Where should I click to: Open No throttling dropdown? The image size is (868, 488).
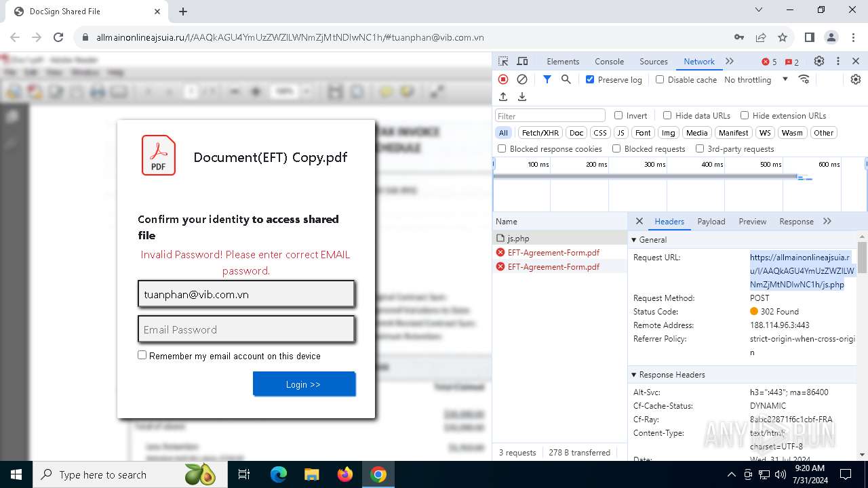pyautogui.click(x=756, y=79)
